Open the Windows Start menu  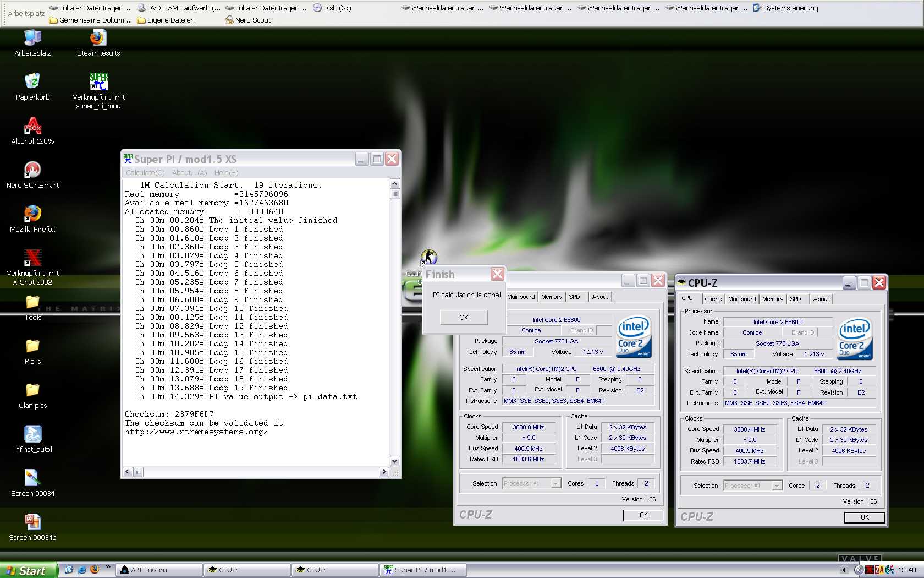29,570
